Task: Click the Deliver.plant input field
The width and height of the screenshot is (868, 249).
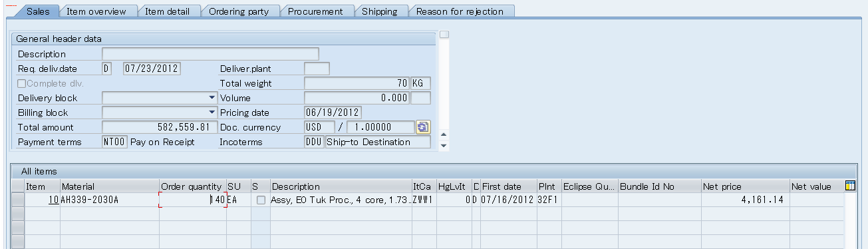Action: (317, 69)
